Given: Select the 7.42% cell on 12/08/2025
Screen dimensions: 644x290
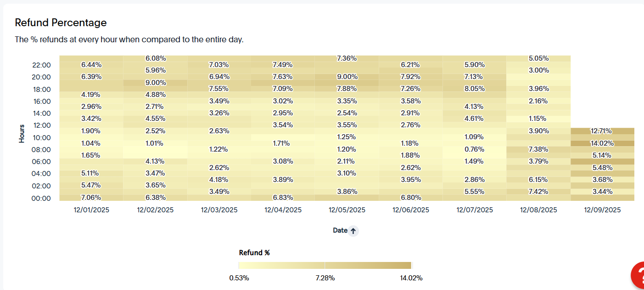Looking at the screenshot, I should point(538,192).
